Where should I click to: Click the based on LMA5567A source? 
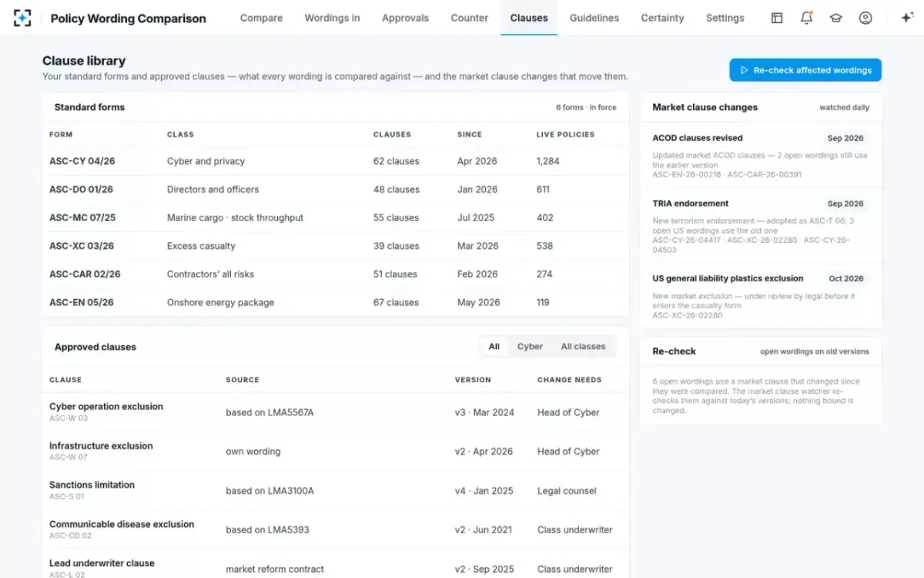[x=269, y=413]
